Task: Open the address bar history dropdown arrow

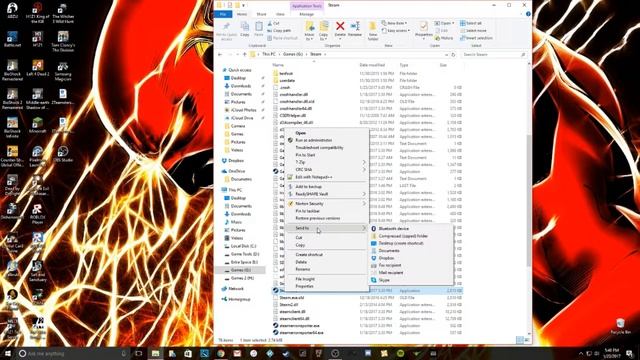Action: pos(446,54)
